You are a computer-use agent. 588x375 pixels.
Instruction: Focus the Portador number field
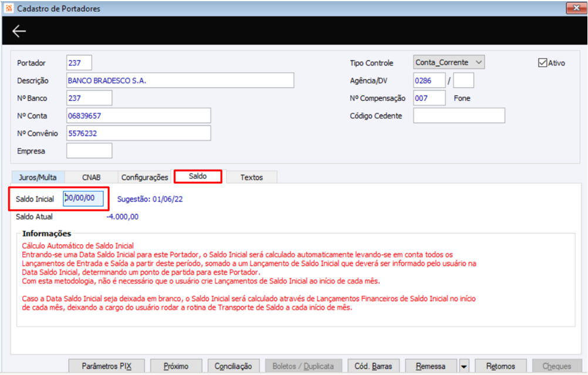(79, 63)
